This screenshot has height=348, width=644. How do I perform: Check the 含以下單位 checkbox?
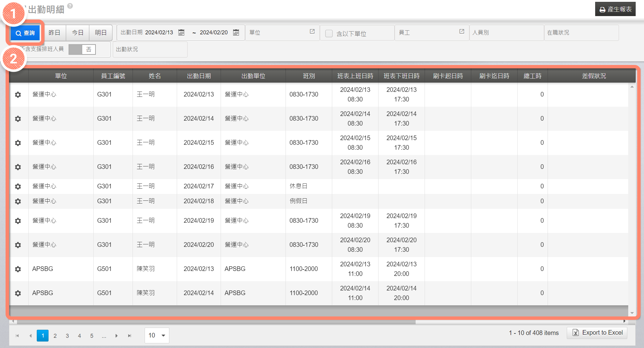coord(329,33)
